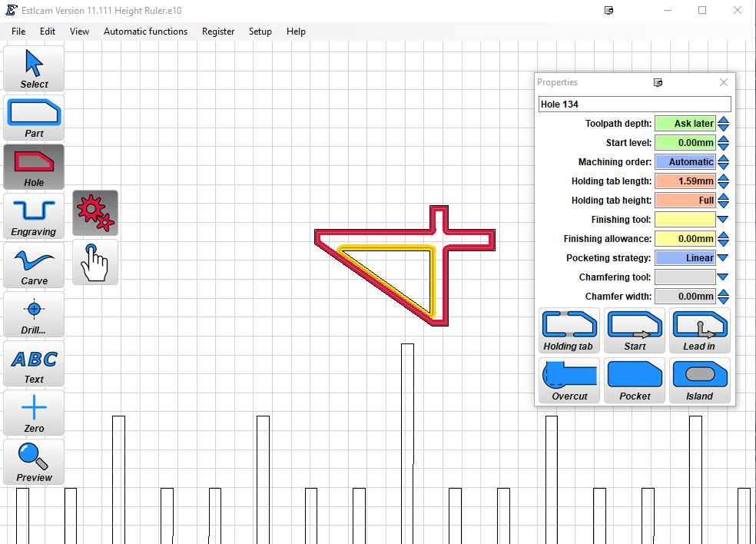Image resolution: width=756 pixels, height=544 pixels.
Task: Open the Automatic functions menu
Action: coord(145,32)
